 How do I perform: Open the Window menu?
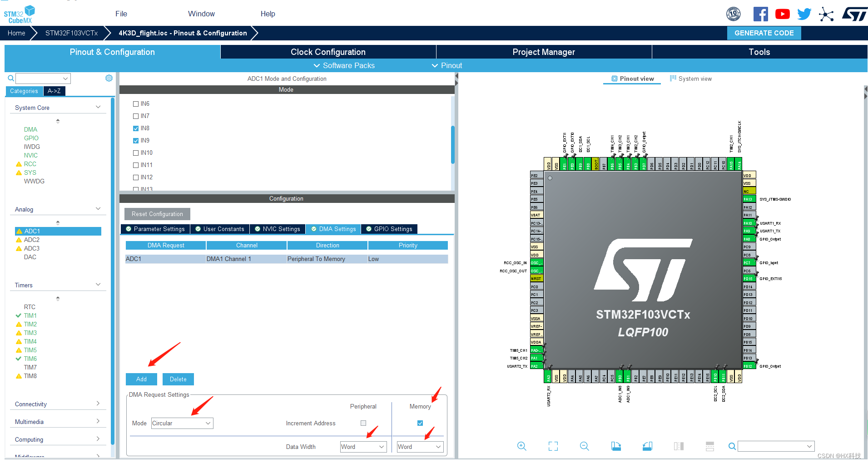pyautogui.click(x=201, y=14)
